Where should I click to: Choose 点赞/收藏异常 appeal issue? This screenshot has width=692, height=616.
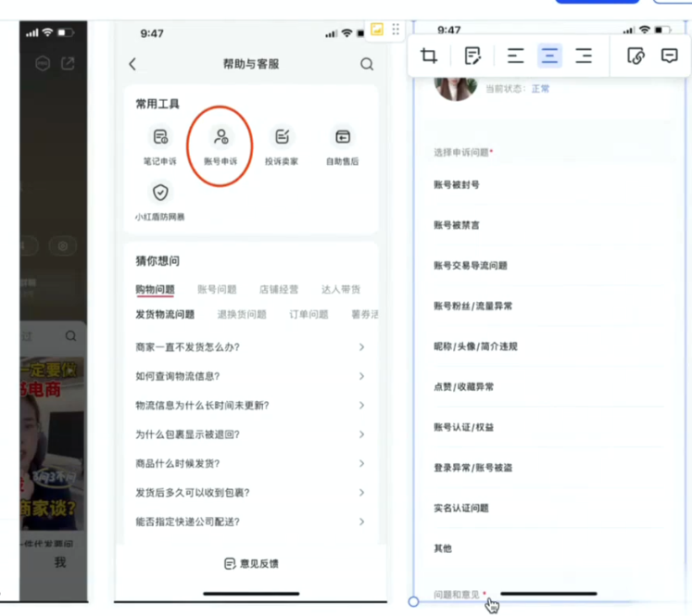[x=549, y=387]
